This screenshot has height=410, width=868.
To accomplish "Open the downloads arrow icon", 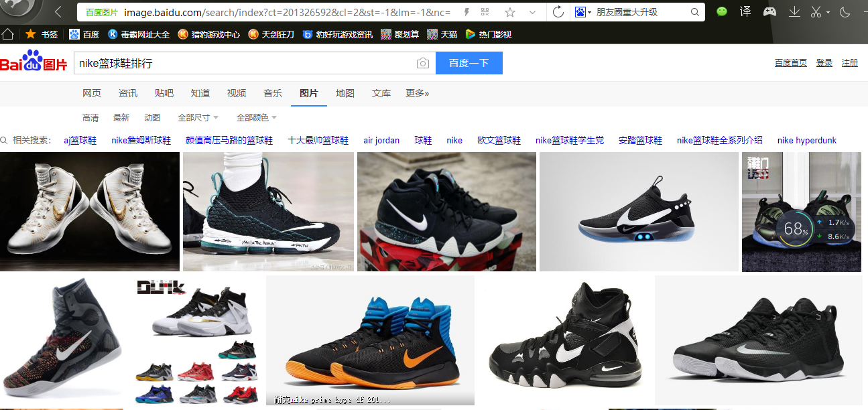I will pyautogui.click(x=794, y=12).
